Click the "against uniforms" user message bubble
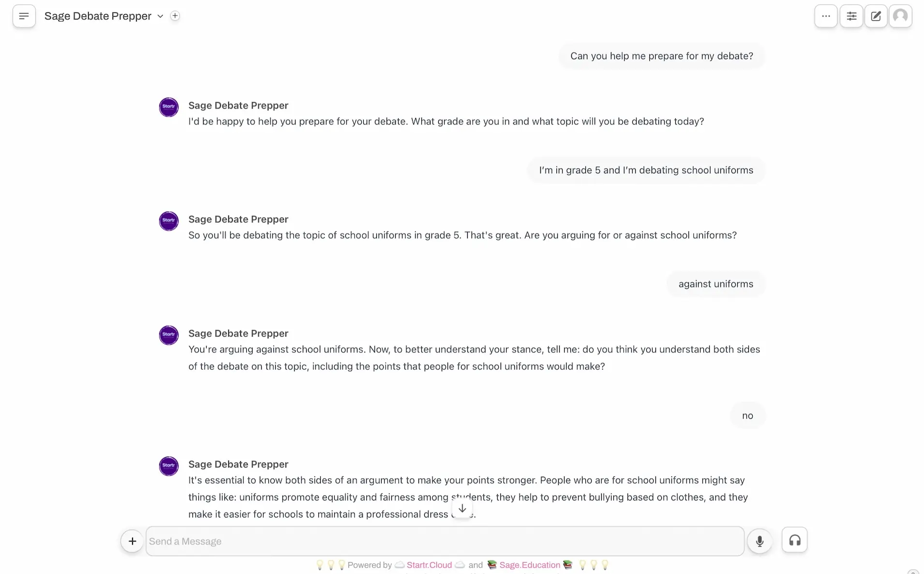This screenshot has width=924, height=574. pos(715,284)
